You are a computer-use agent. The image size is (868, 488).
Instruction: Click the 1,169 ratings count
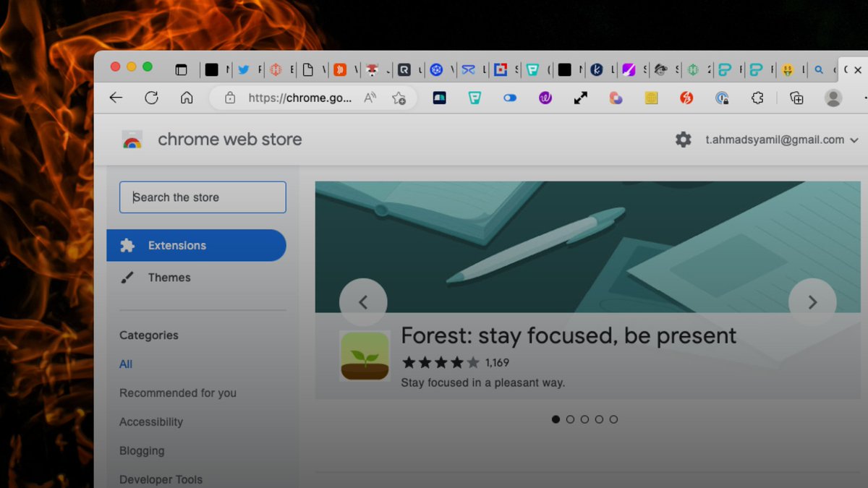[498, 363]
